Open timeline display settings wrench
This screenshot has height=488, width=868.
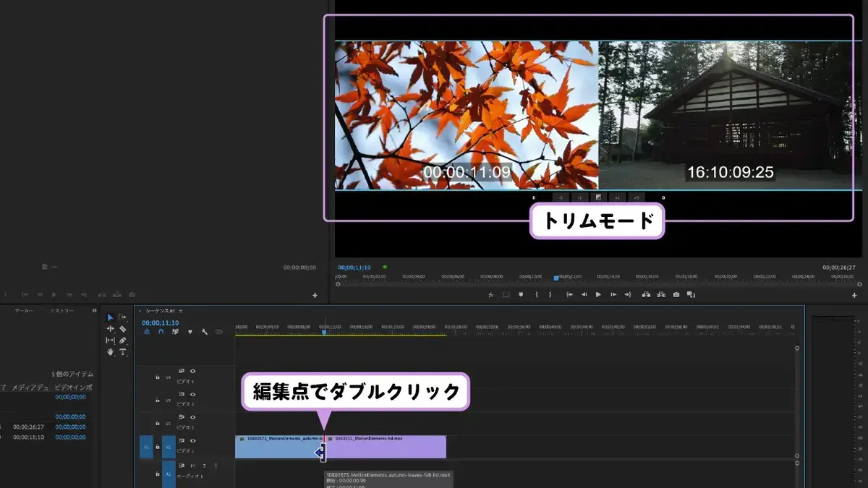[205, 332]
